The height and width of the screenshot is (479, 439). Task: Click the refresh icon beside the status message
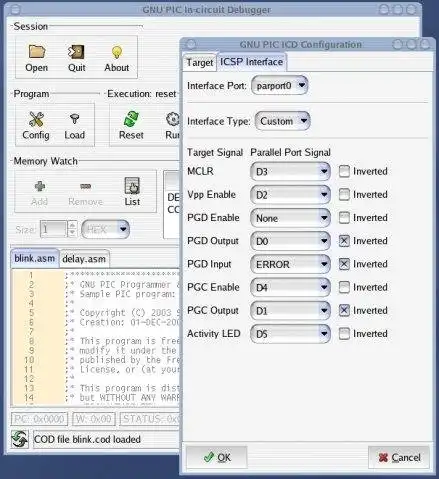coord(19,439)
